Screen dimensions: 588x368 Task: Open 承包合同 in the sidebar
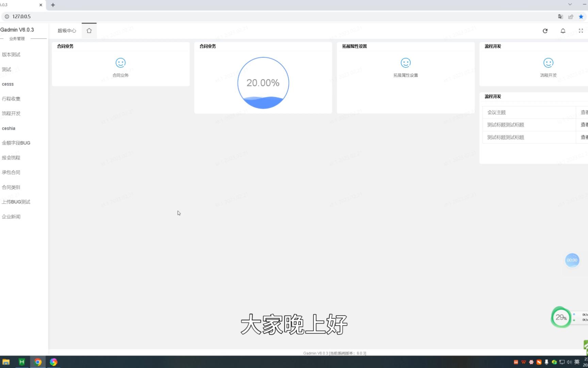click(x=11, y=172)
